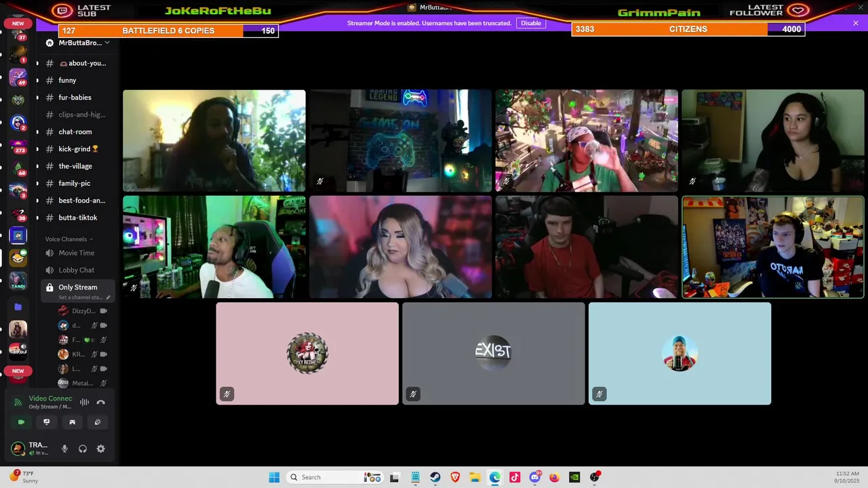The width and height of the screenshot is (868, 488).
Task: Toggle noise suppression waveform icon
Action: (x=84, y=402)
